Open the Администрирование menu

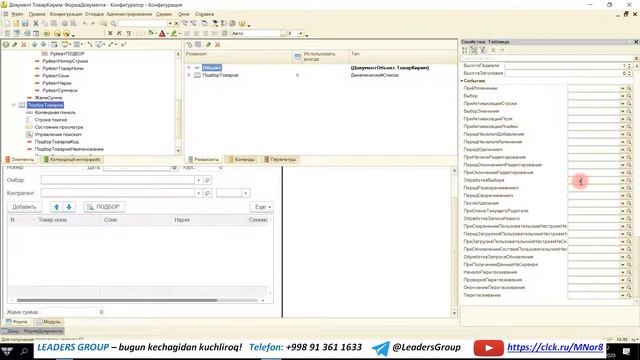[x=129, y=14]
